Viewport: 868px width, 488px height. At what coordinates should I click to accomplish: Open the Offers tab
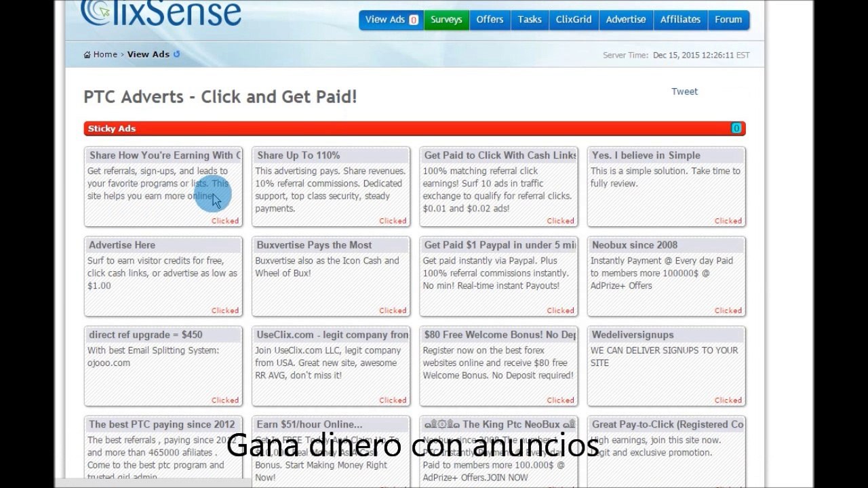[490, 20]
